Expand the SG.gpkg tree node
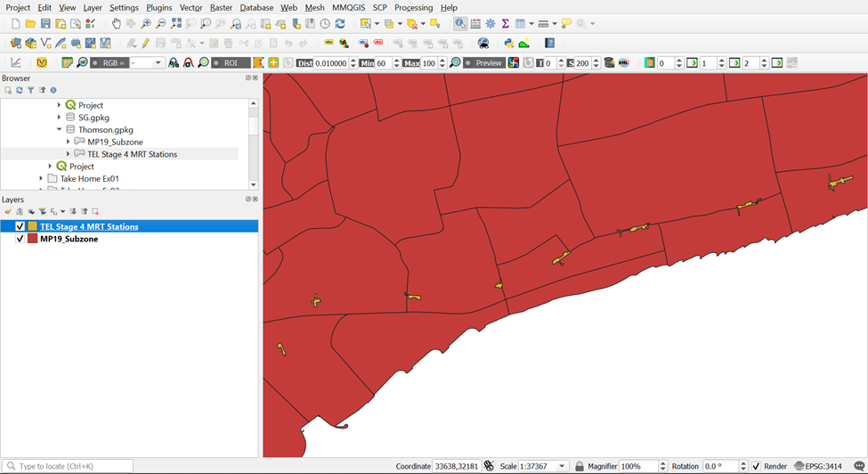Viewport: 868px width, 474px height. click(x=60, y=118)
